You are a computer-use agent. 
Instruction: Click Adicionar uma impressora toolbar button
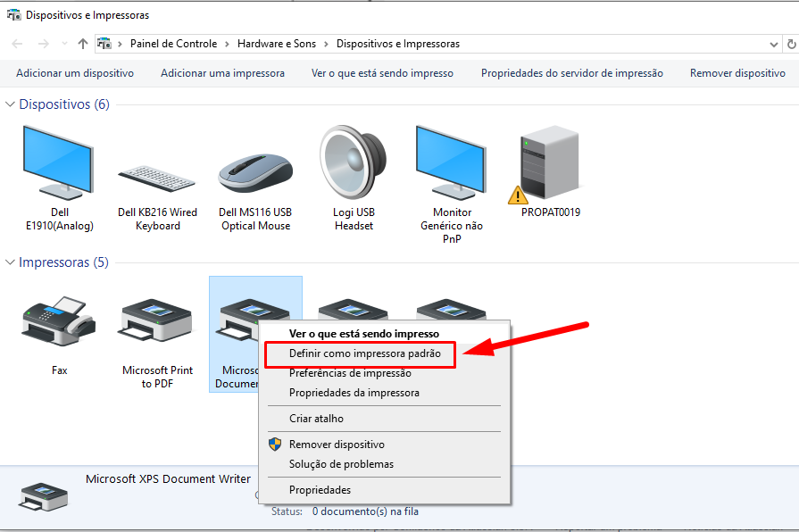pos(222,73)
